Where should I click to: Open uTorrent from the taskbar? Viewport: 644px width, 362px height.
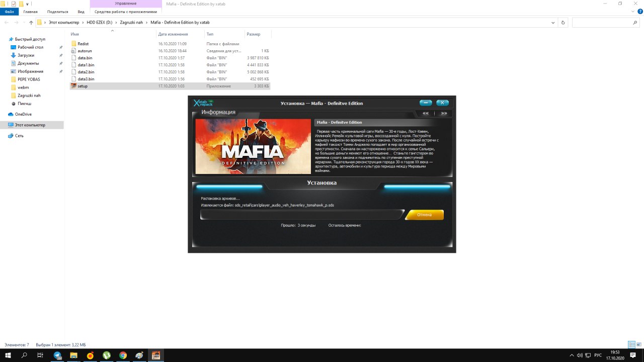107,355
